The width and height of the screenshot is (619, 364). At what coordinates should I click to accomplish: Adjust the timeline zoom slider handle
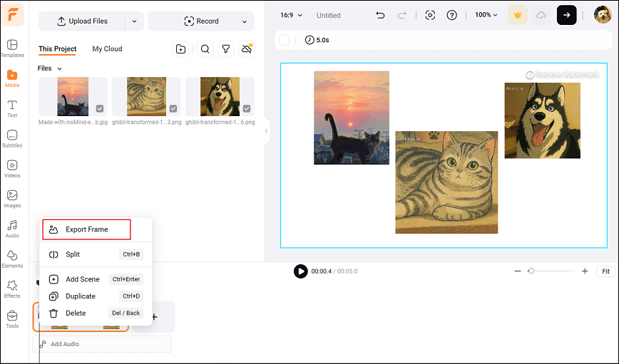tap(531, 271)
